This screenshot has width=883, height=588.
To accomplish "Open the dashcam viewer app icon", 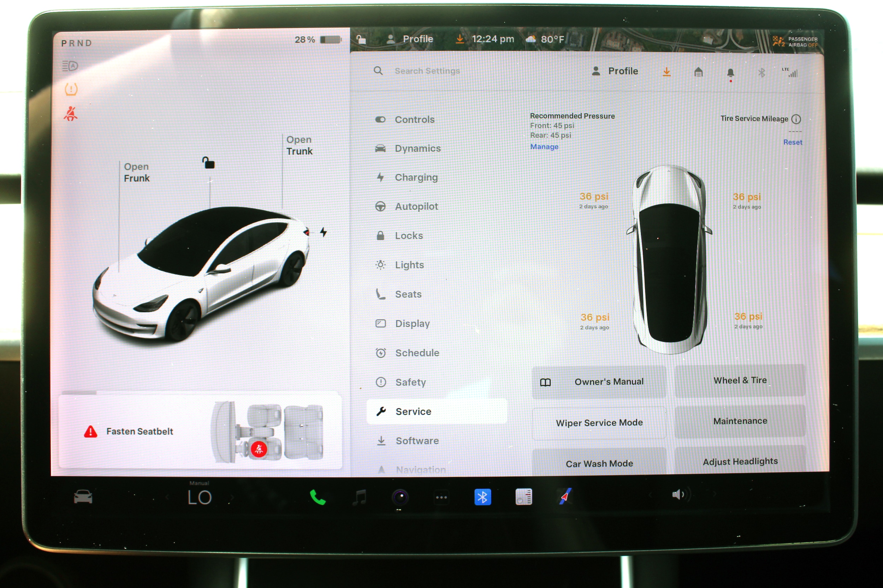I will point(523,497).
